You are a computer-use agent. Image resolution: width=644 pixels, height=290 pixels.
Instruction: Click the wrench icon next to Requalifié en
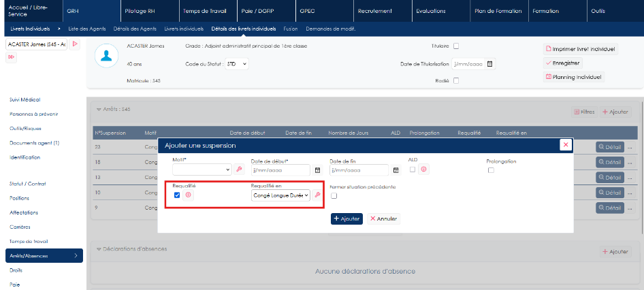(x=317, y=195)
